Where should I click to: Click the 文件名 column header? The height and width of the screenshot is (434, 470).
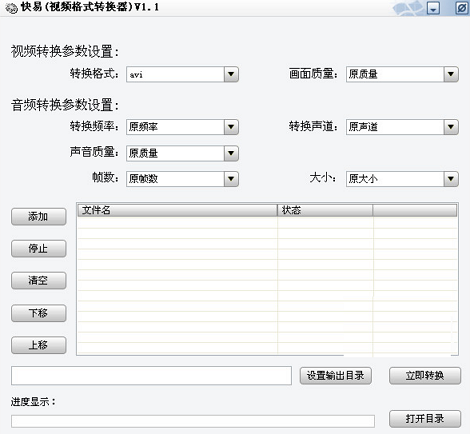point(178,210)
